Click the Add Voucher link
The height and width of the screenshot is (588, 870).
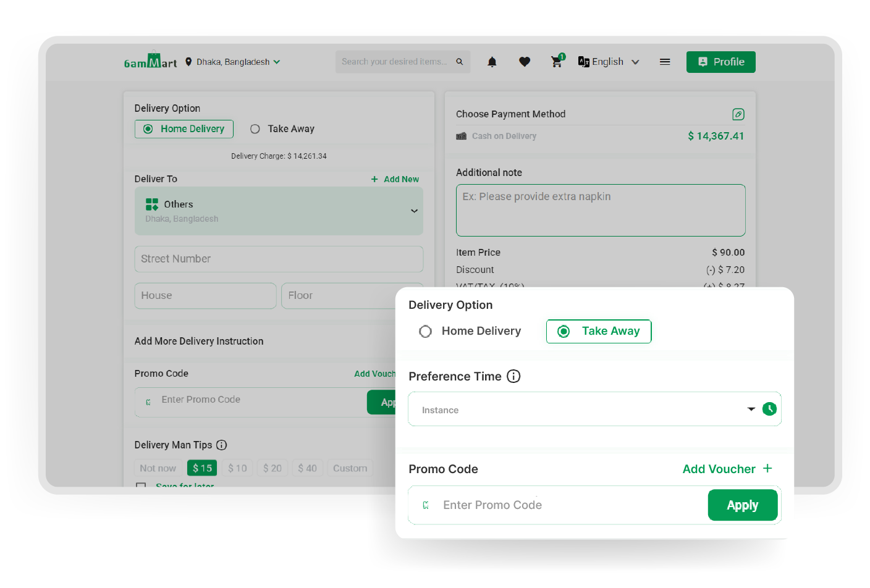point(727,469)
